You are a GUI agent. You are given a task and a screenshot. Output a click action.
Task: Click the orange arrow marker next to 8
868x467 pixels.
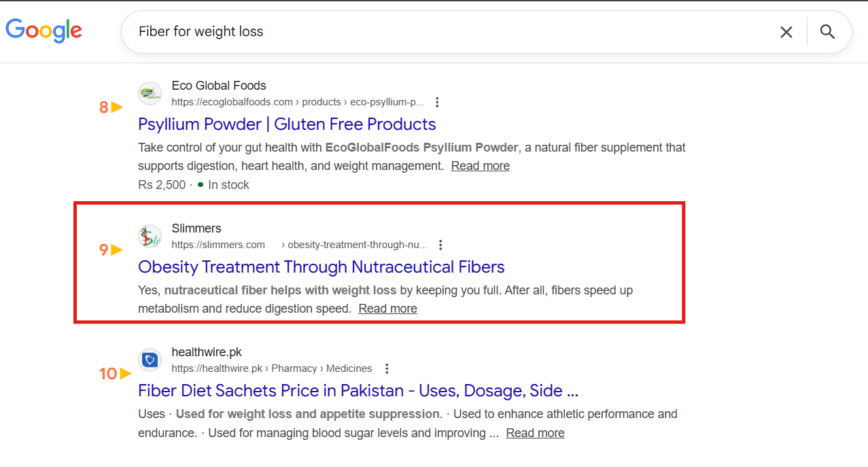click(117, 107)
